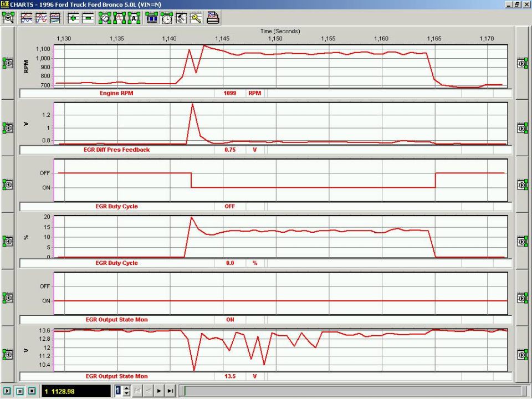
Task: Click the 1,165 tick on time axis
Action: [434, 39]
